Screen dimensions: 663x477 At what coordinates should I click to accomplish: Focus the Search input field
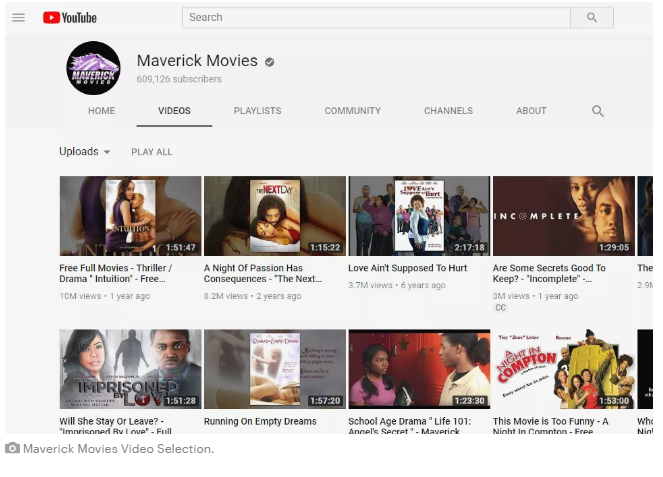[x=376, y=17]
